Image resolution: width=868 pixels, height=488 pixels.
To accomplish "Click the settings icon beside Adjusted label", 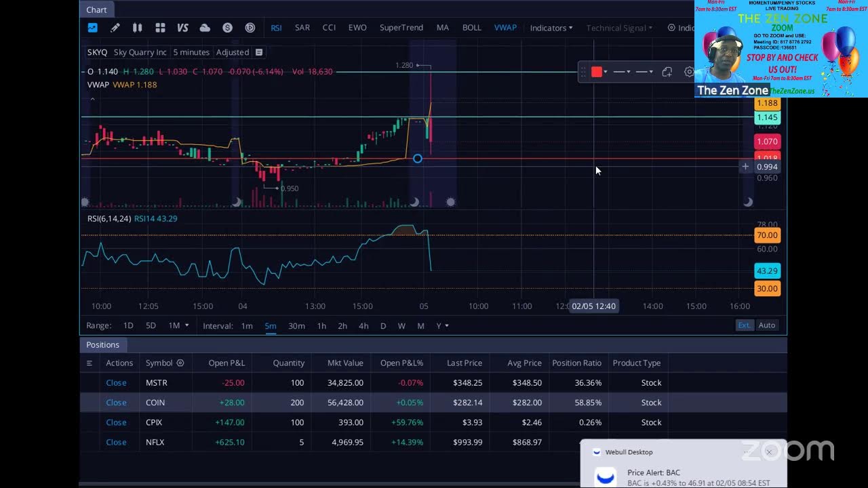I will (x=259, y=52).
